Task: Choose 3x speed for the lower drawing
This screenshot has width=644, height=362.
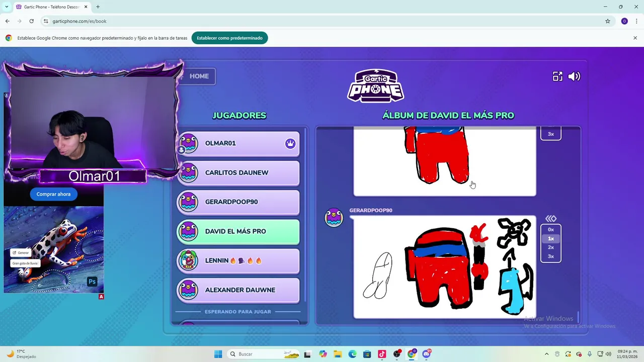Action: tap(551, 256)
